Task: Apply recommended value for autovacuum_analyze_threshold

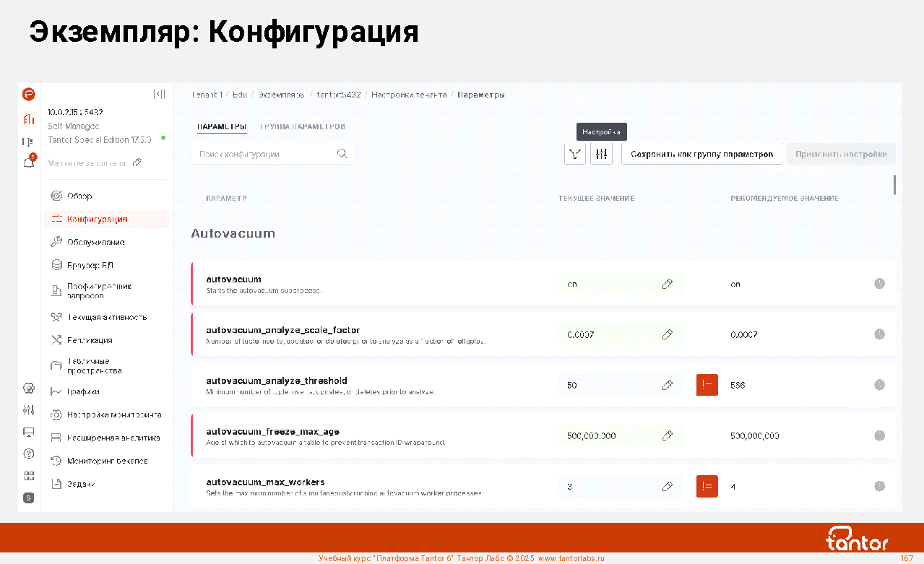Action: tap(707, 385)
